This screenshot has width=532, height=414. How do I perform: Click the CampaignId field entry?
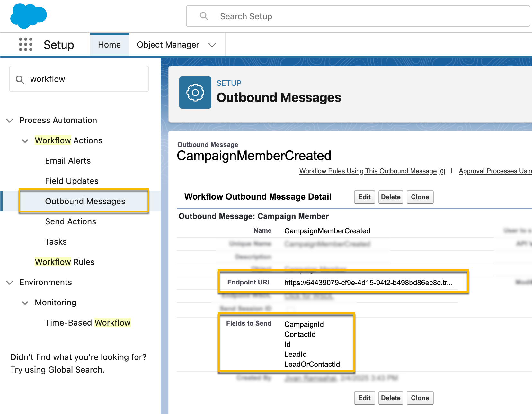tap(304, 324)
